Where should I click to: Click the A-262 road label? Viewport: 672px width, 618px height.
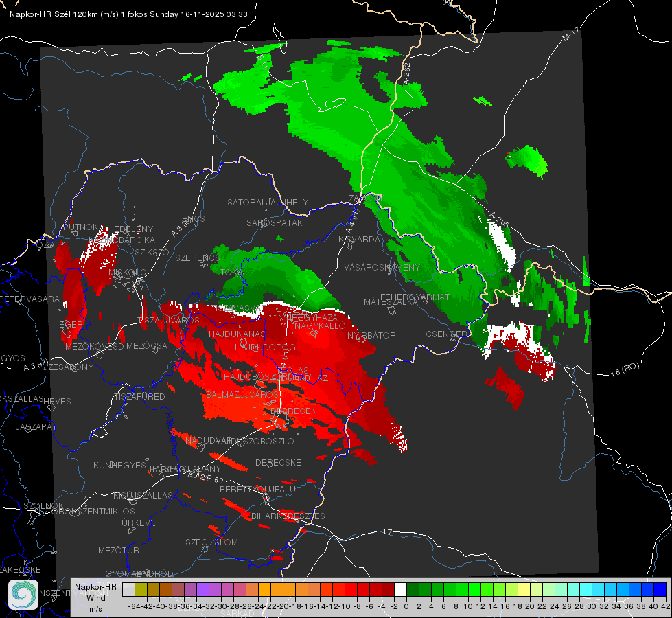407,73
